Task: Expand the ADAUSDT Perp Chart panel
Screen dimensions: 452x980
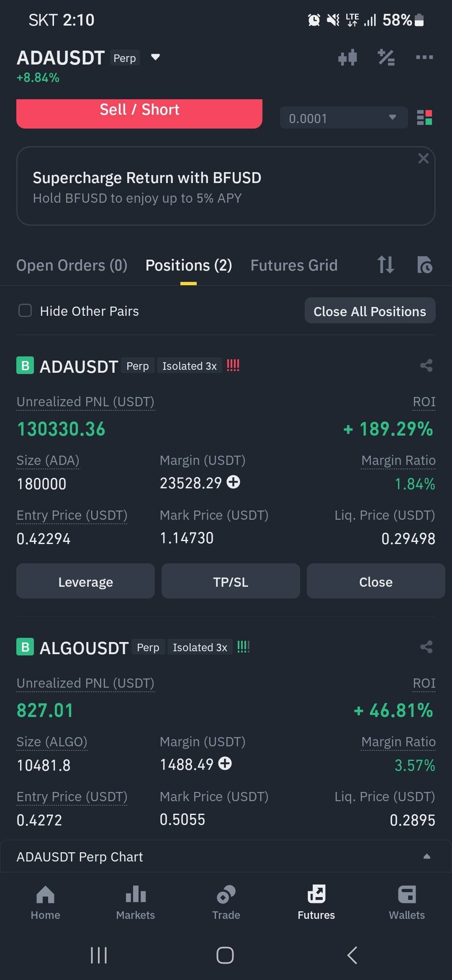Action: pyautogui.click(x=426, y=857)
